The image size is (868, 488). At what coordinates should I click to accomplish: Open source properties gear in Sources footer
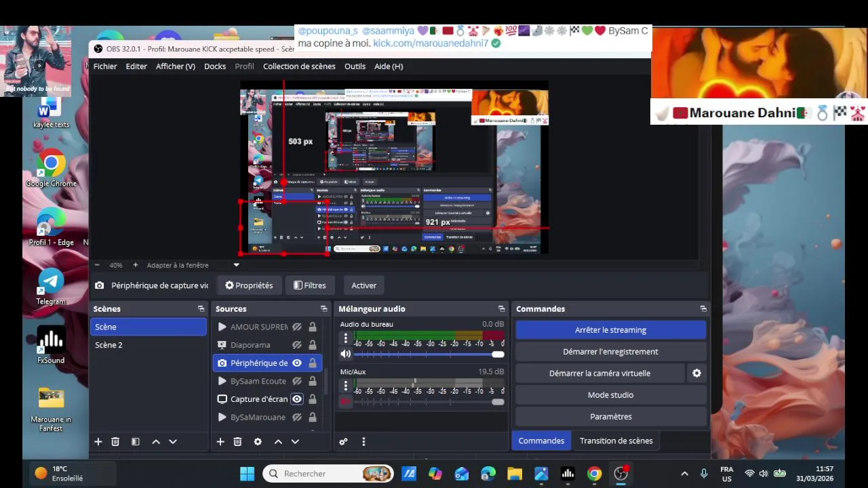point(258,441)
